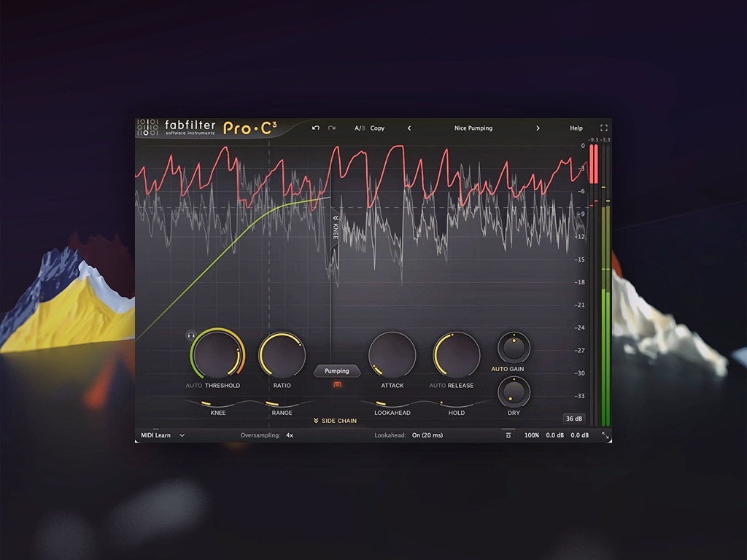
Task: Open the MIDI Learn dropdown menu
Action: 163,435
